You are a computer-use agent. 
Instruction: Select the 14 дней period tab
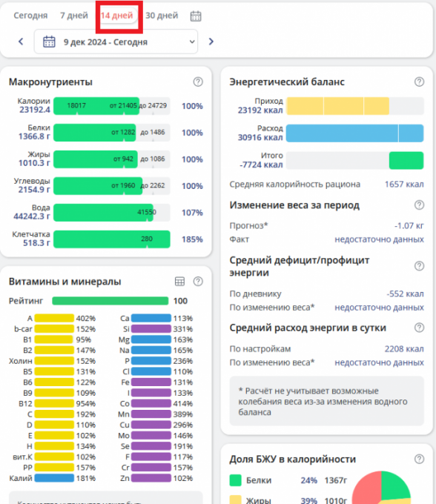click(116, 16)
